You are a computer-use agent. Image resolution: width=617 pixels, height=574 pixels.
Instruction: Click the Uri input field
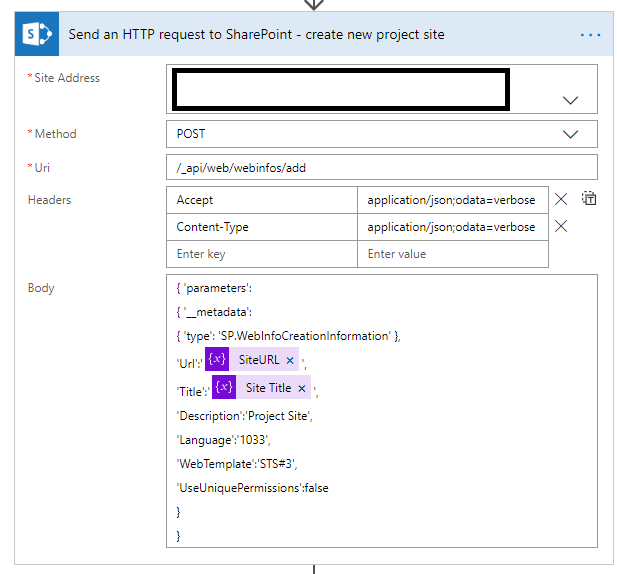(381, 167)
